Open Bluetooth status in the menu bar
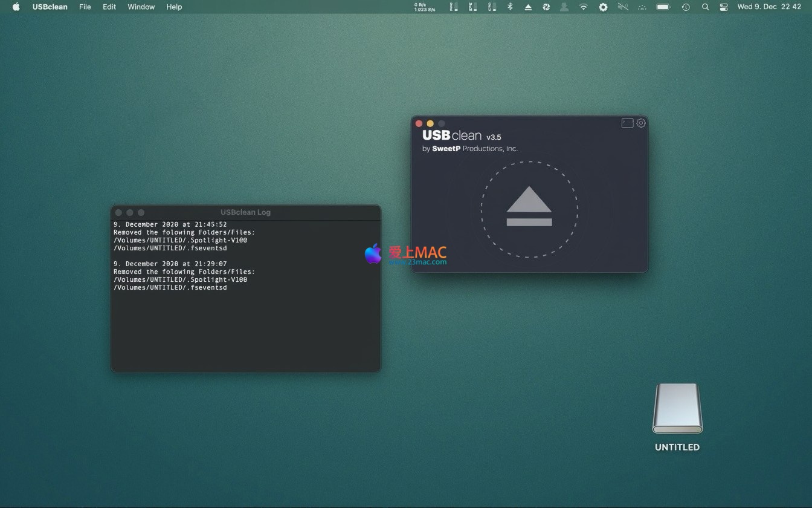812x508 pixels. 510,7
